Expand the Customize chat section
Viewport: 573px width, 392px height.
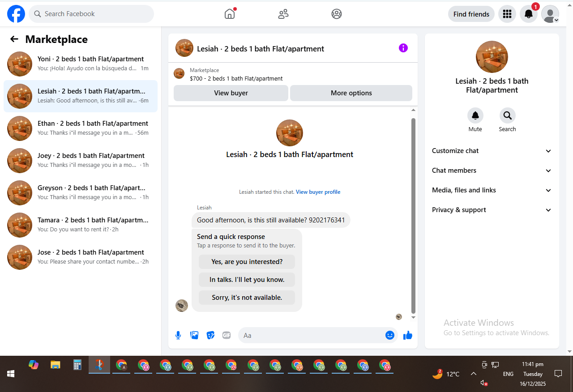[492, 151]
